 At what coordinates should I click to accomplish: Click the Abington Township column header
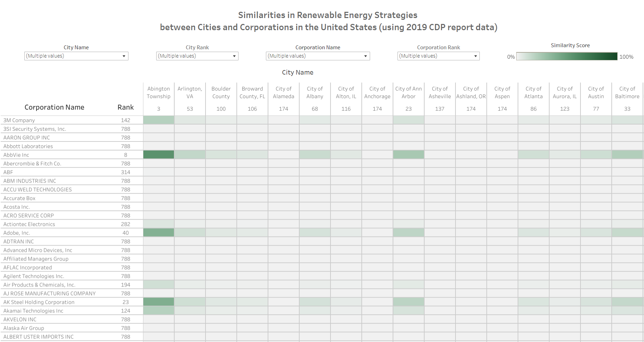(159, 93)
